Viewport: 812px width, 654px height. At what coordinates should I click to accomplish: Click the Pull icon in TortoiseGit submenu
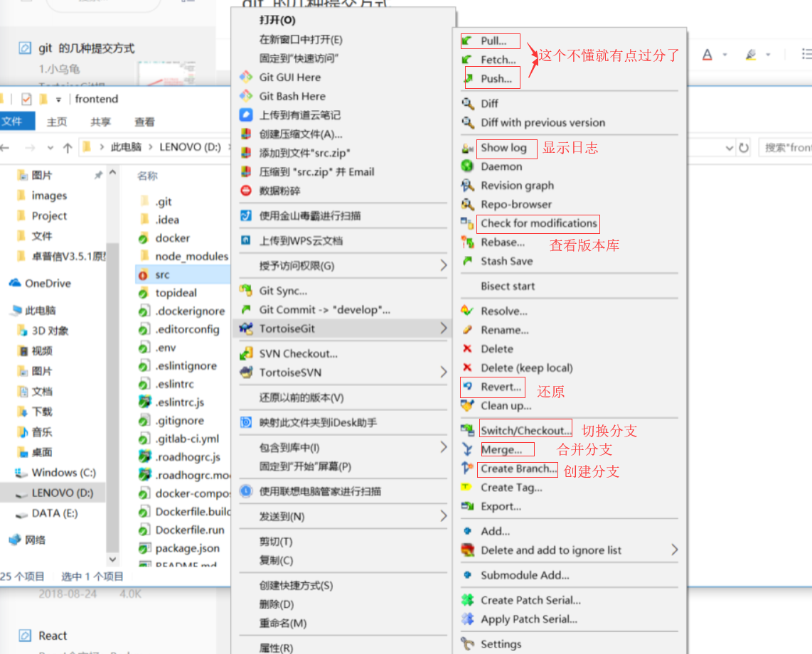(x=467, y=41)
